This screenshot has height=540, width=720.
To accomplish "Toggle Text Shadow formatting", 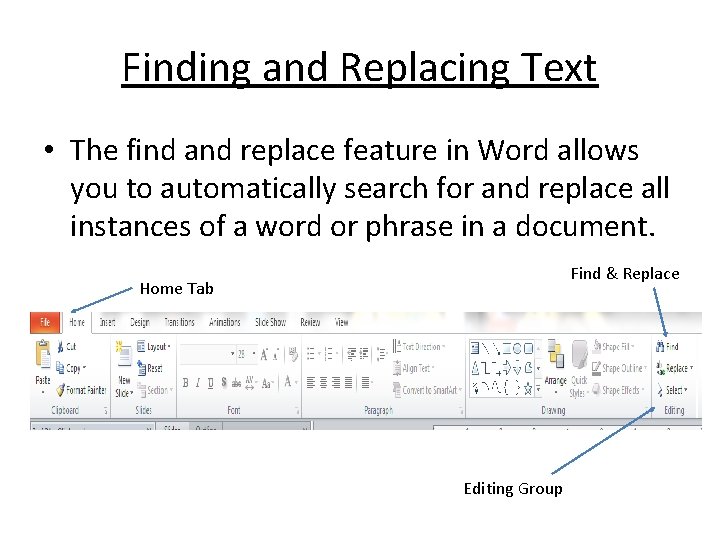I will click(224, 382).
